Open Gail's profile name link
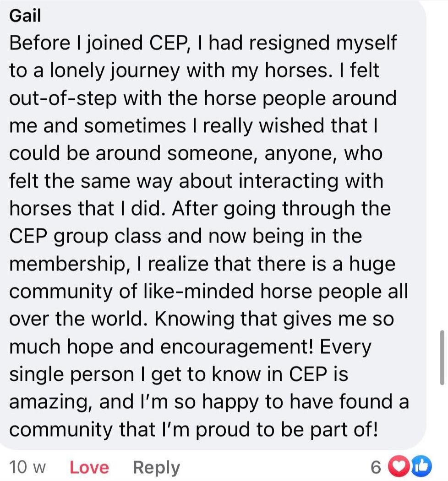Viewport: 448px width, 481px height. (25, 16)
